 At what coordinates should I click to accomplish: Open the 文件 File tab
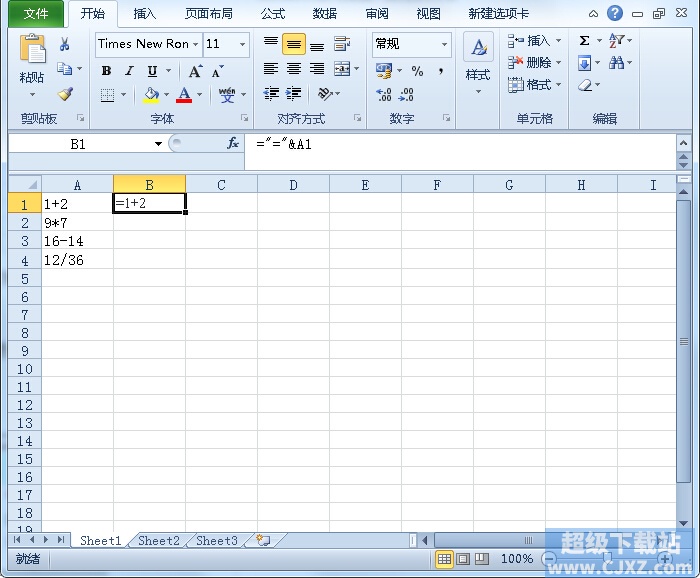pos(36,13)
